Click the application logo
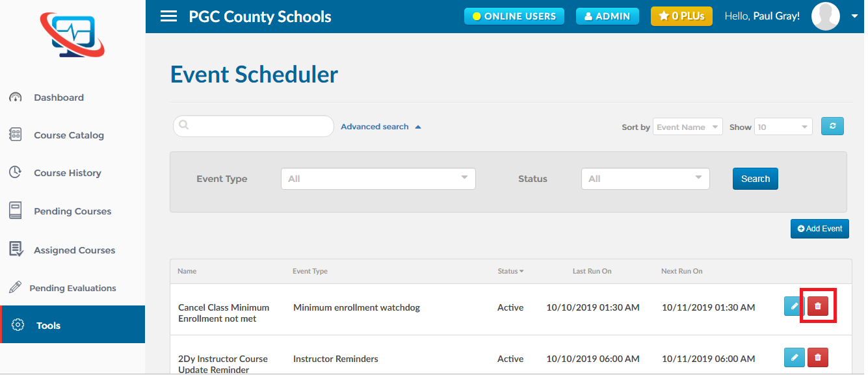Screen dimensions: 868x375 coord(72,35)
